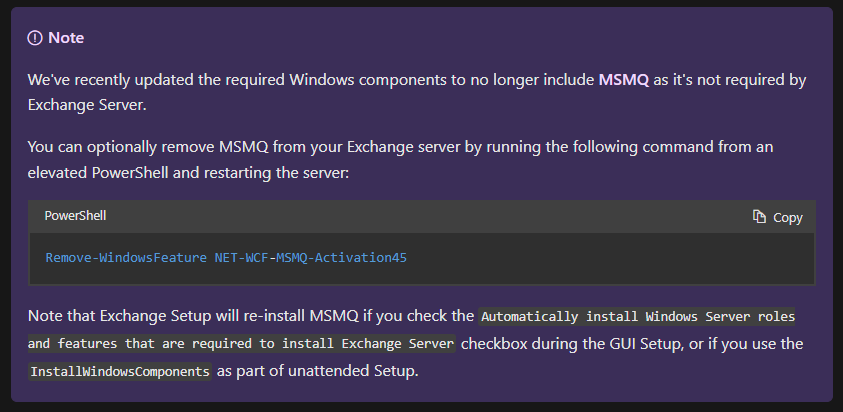Click 'elevated PowerShell and restarting the server' text
The height and width of the screenshot is (412, 843).
188,173
